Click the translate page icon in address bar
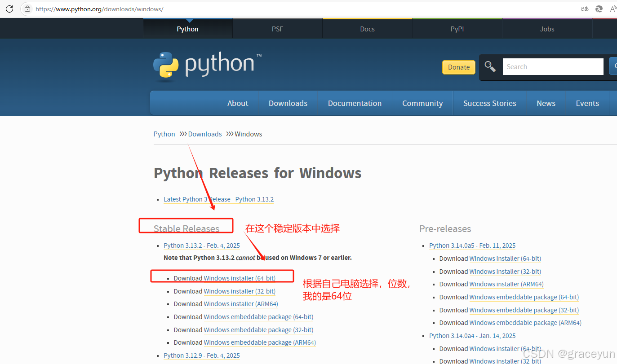 pos(584,9)
